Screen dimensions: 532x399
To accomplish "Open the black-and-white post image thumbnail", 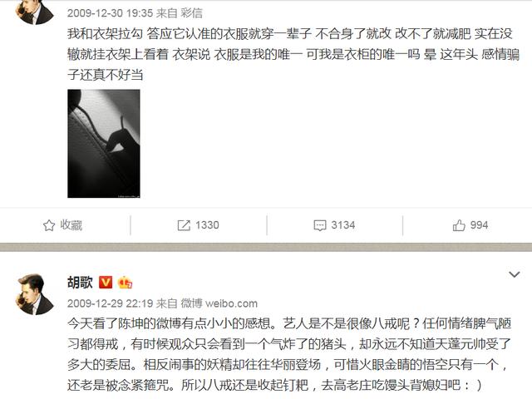I will point(104,144).
